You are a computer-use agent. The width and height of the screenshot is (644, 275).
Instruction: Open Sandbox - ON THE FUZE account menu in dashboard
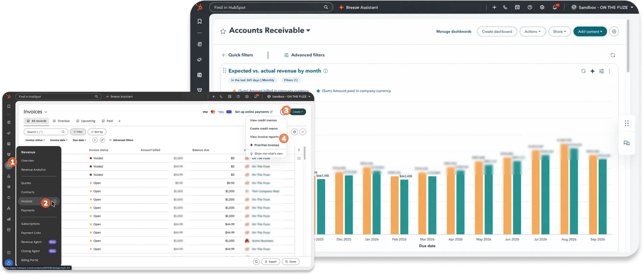coord(602,8)
